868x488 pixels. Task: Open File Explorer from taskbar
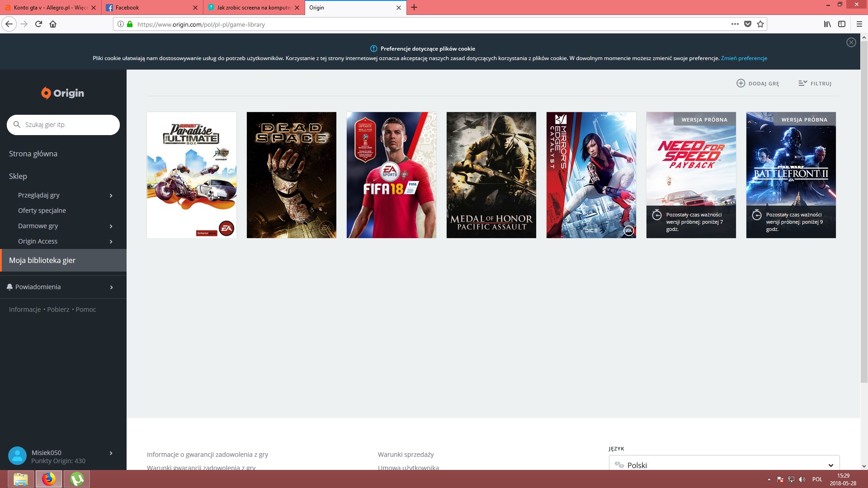pyautogui.click(x=21, y=479)
